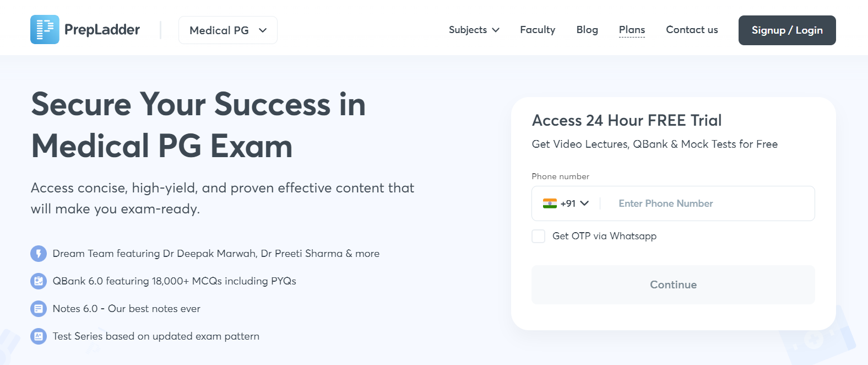The width and height of the screenshot is (868, 365).
Task: Open the Medical PG course dropdown
Action: click(x=227, y=30)
